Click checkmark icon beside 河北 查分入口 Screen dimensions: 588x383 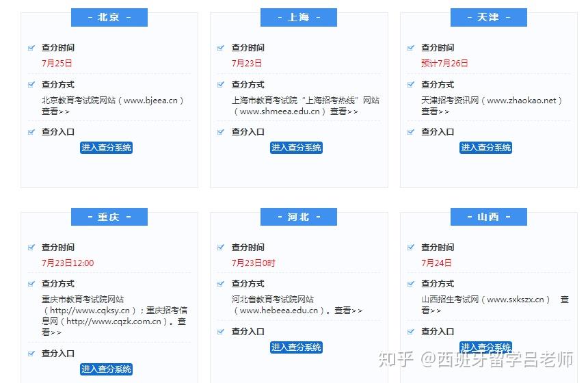coord(220,332)
